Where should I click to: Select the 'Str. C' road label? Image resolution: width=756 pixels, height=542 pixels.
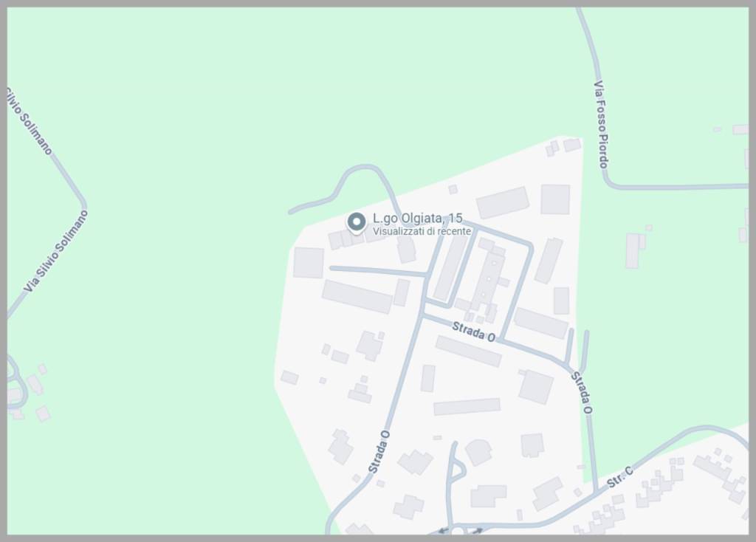point(620,477)
